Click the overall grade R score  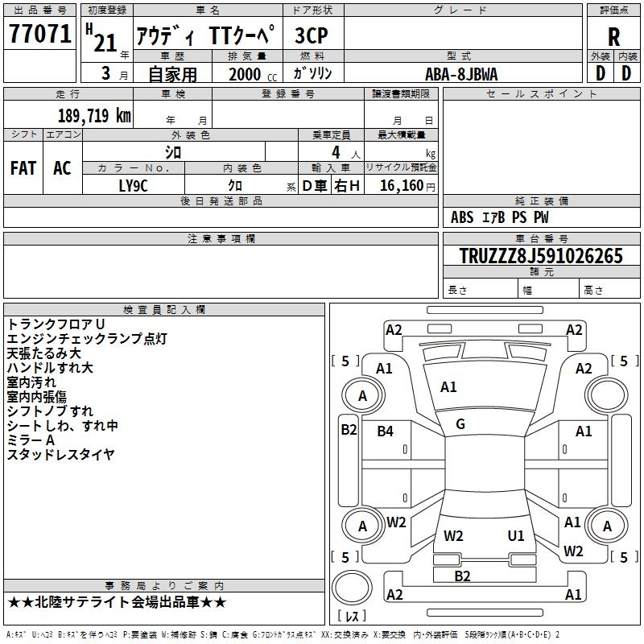pyautogui.click(x=613, y=37)
